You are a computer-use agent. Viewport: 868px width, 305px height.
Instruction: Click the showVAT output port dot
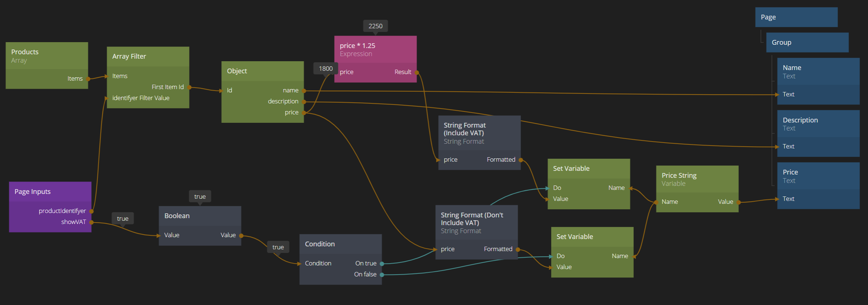tap(92, 222)
